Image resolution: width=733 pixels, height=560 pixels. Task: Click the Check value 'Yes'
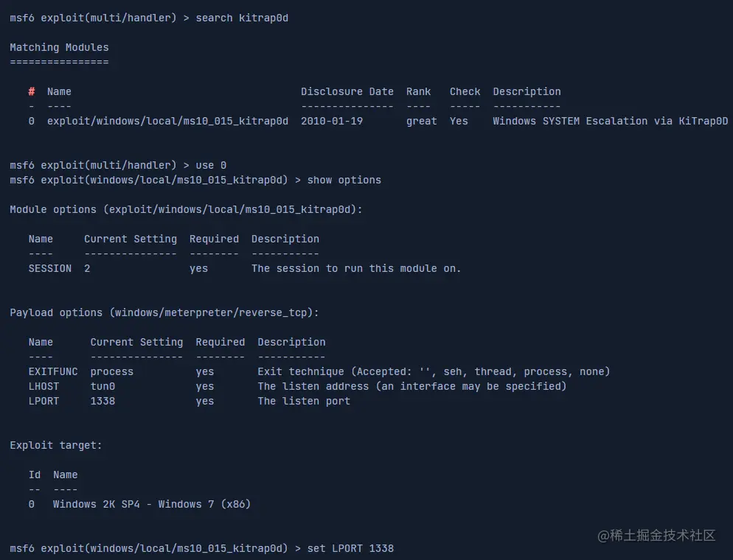(459, 122)
